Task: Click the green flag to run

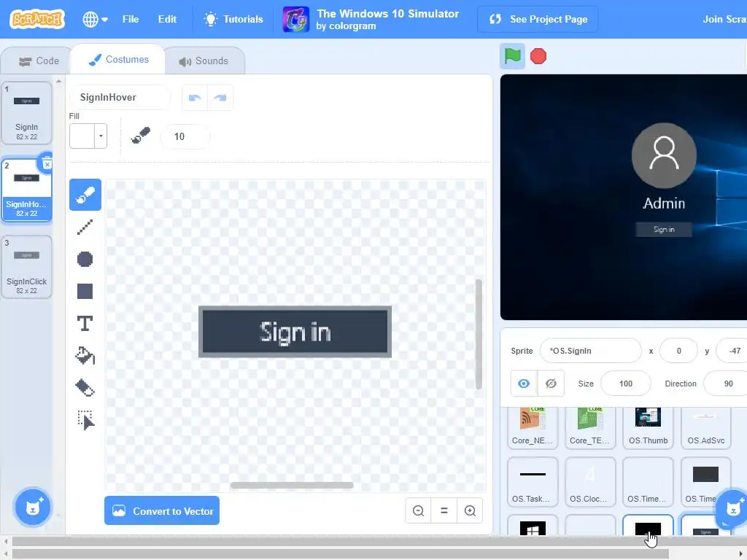Action: click(x=513, y=56)
